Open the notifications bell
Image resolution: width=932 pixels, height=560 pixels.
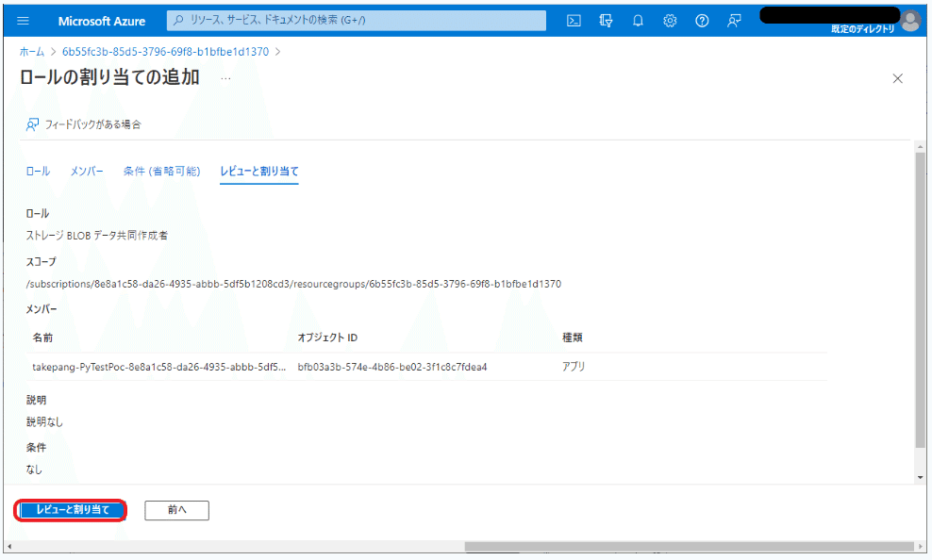[638, 21]
